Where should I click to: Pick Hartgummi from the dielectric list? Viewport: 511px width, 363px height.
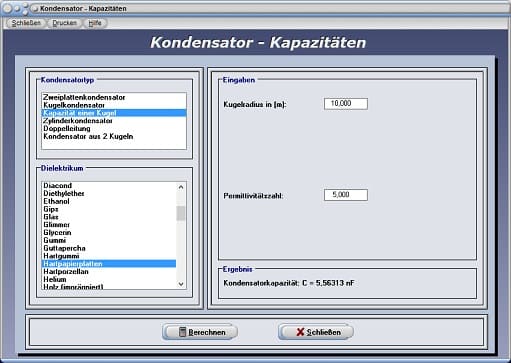109,256
